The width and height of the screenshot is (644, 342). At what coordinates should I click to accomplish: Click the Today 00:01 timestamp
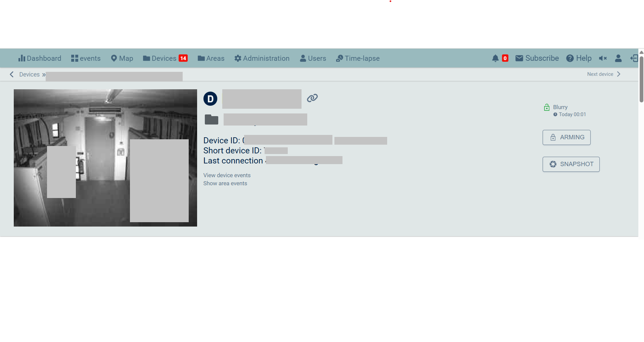point(572,114)
